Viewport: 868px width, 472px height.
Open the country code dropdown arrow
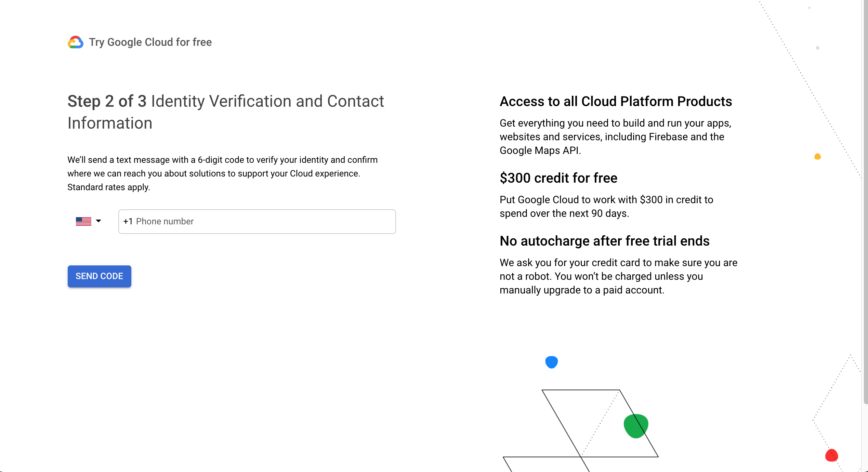pyautogui.click(x=98, y=221)
